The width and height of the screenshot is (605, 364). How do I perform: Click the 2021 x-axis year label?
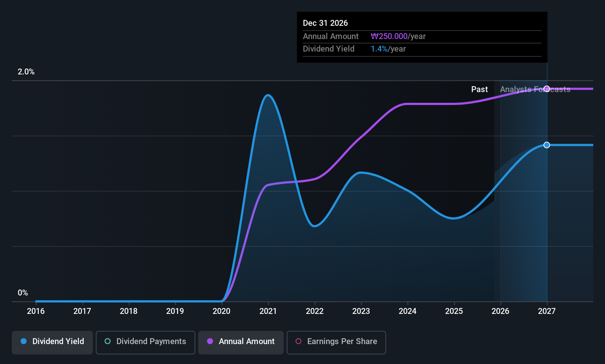pos(268,311)
